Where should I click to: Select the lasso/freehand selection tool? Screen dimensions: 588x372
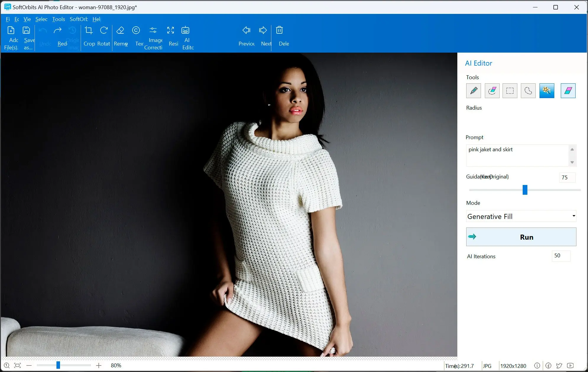(528, 90)
